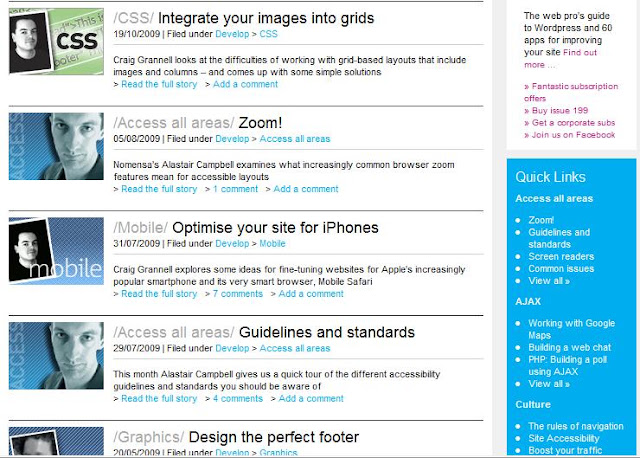
Task: Open the 'Design the perfect footer' headline
Action: (273, 437)
